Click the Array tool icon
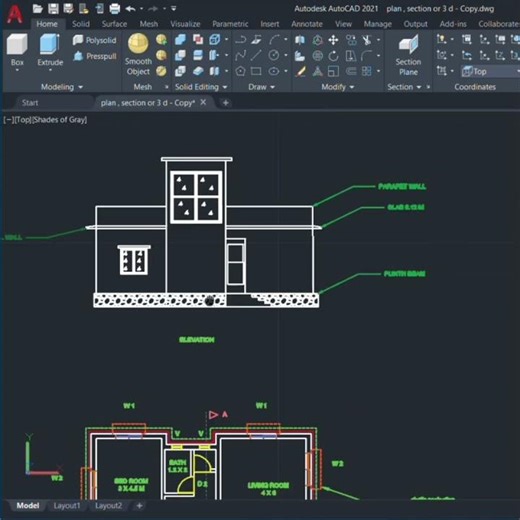Viewport: 520px width, 520px height. click(x=367, y=71)
